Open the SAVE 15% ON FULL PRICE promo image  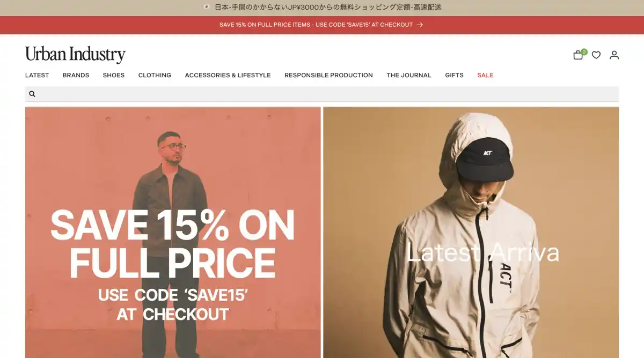[173, 232]
